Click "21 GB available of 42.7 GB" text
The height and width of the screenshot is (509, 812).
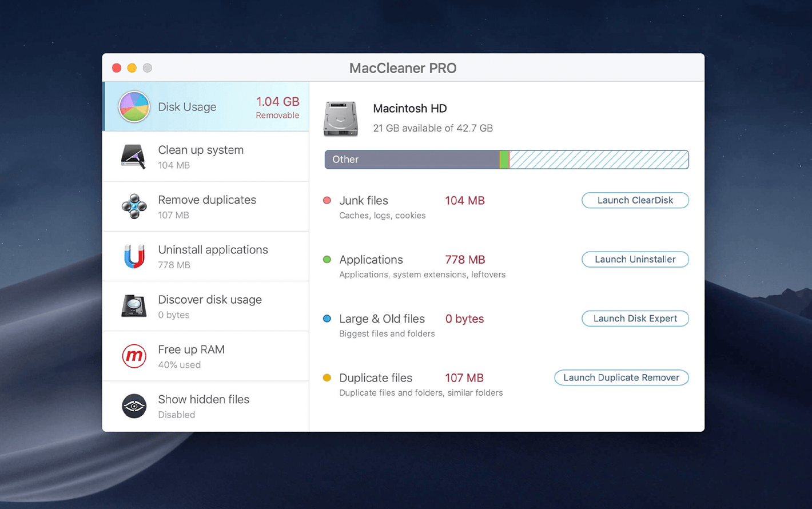tap(433, 128)
